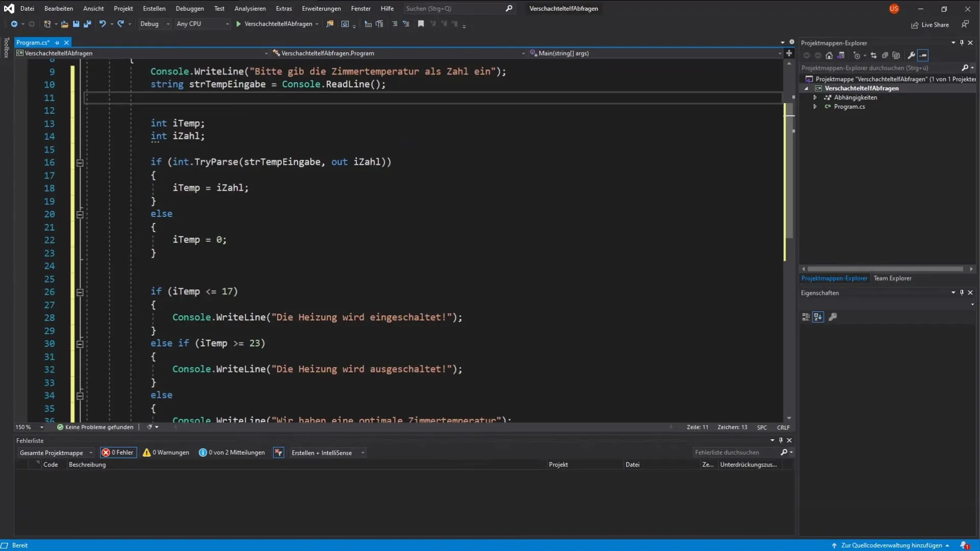This screenshot has height=551, width=980.
Task: Open the Gesamte Projektmappe scope dropdown
Action: coord(56,453)
